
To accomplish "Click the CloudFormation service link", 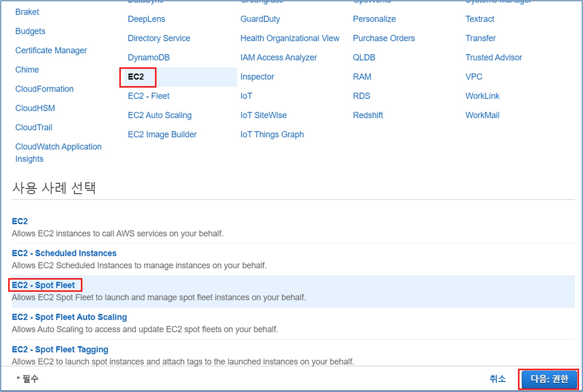I will 44,89.
